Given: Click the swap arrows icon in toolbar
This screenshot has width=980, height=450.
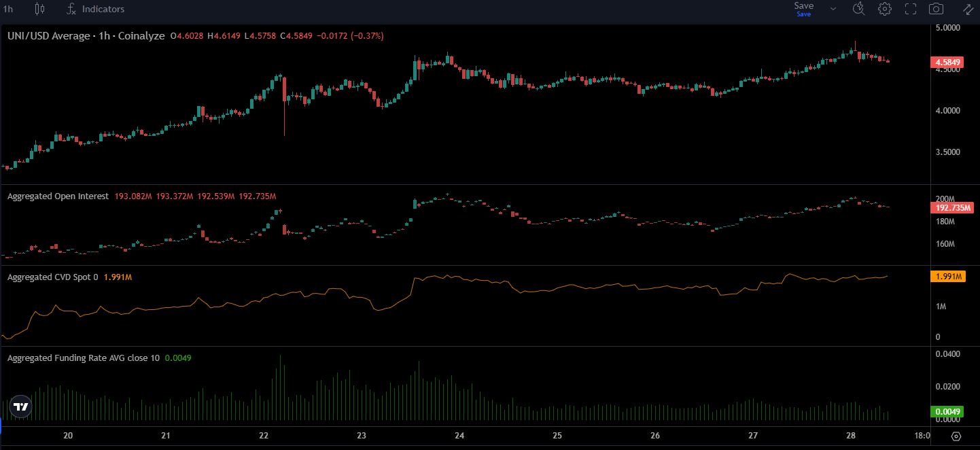Looking at the screenshot, I should tap(967, 9).
